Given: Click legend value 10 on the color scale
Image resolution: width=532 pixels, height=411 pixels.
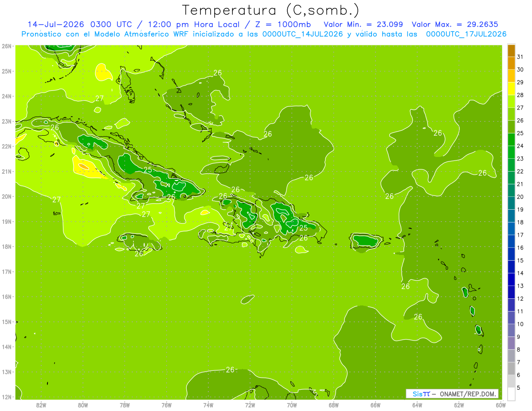Looking at the screenshot, I should (x=520, y=324).
